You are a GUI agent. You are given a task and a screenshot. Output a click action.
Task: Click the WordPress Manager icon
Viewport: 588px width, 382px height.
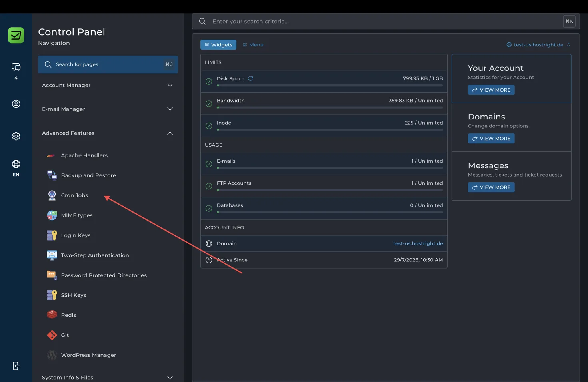click(x=52, y=355)
